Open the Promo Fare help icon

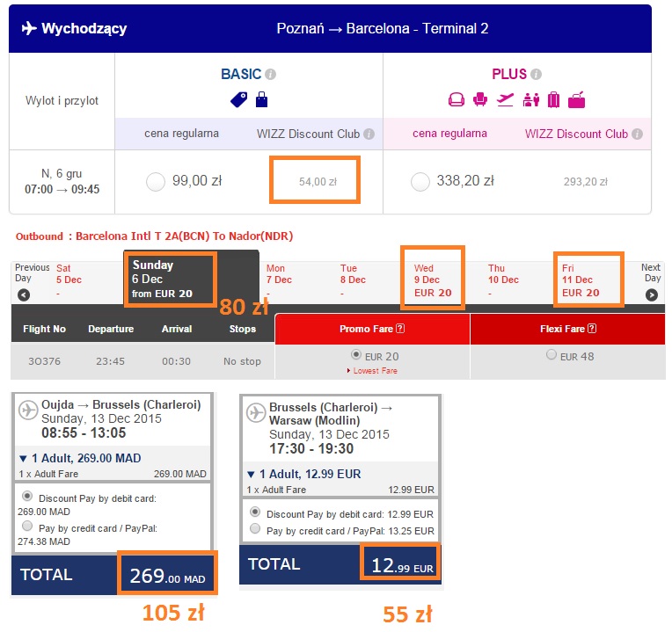[400, 329]
